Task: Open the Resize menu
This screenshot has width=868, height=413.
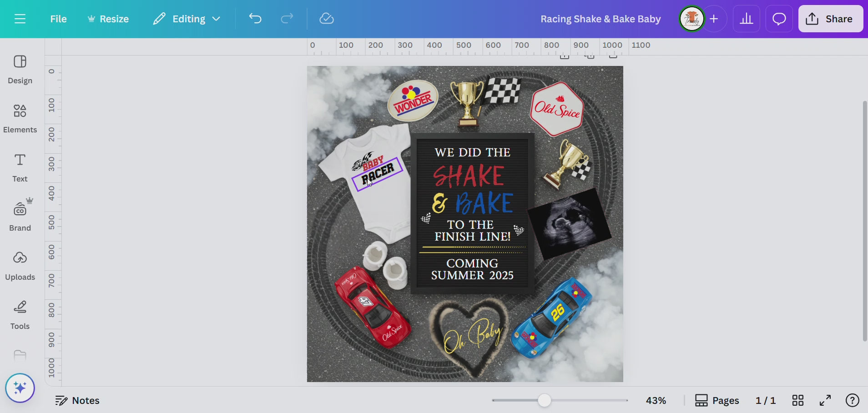Action: pyautogui.click(x=108, y=19)
